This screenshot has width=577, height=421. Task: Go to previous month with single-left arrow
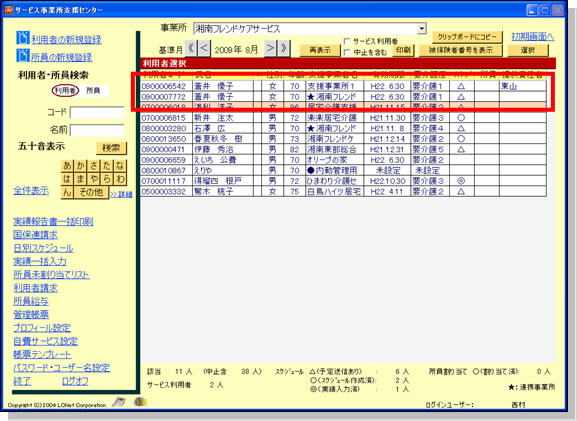click(205, 48)
